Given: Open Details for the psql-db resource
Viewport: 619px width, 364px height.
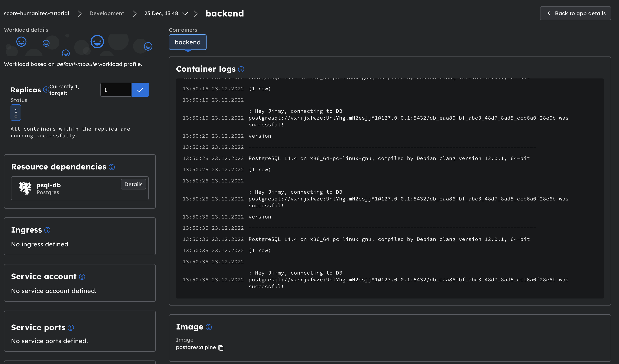Looking at the screenshot, I should [133, 184].
